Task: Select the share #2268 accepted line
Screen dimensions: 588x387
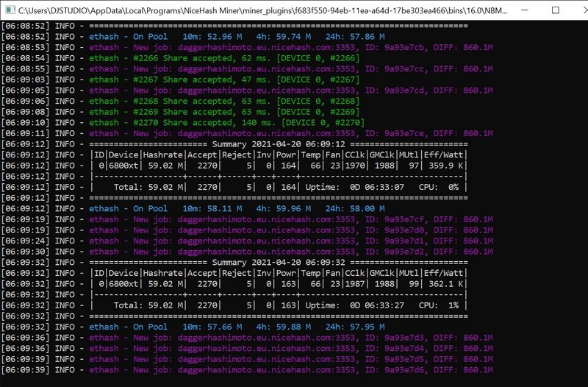Action: (224, 101)
